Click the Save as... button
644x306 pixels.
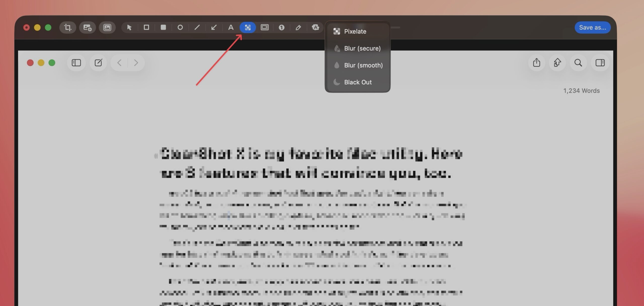click(x=592, y=27)
